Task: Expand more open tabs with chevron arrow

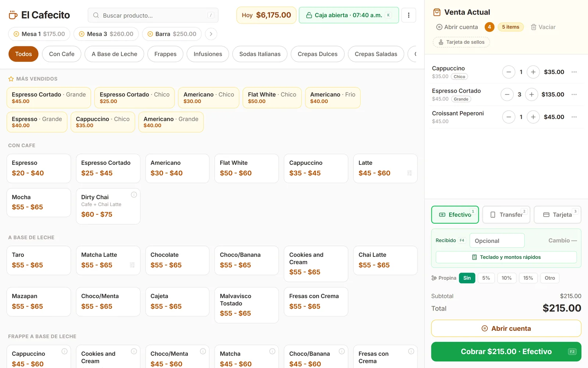Action: (x=211, y=34)
